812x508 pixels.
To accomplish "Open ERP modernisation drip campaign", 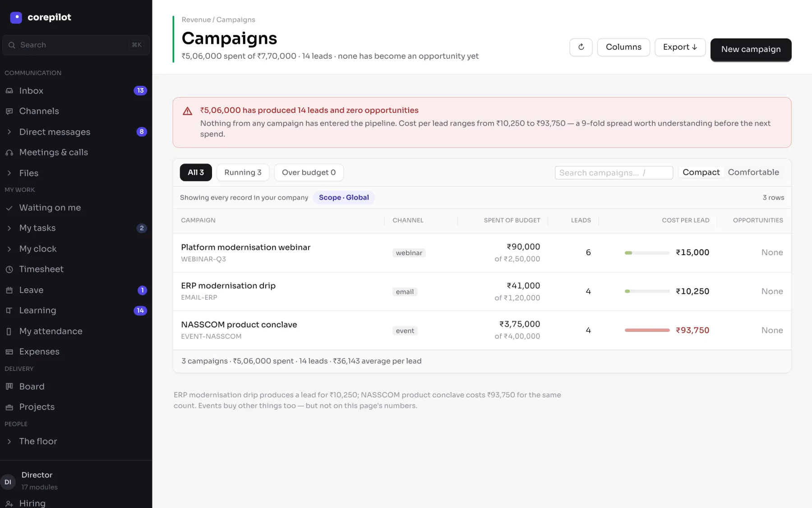I will [x=228, y=286].
